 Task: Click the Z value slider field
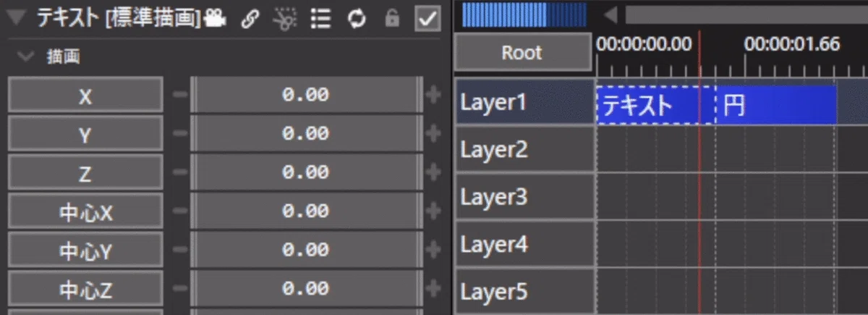(x=307, y=172)
